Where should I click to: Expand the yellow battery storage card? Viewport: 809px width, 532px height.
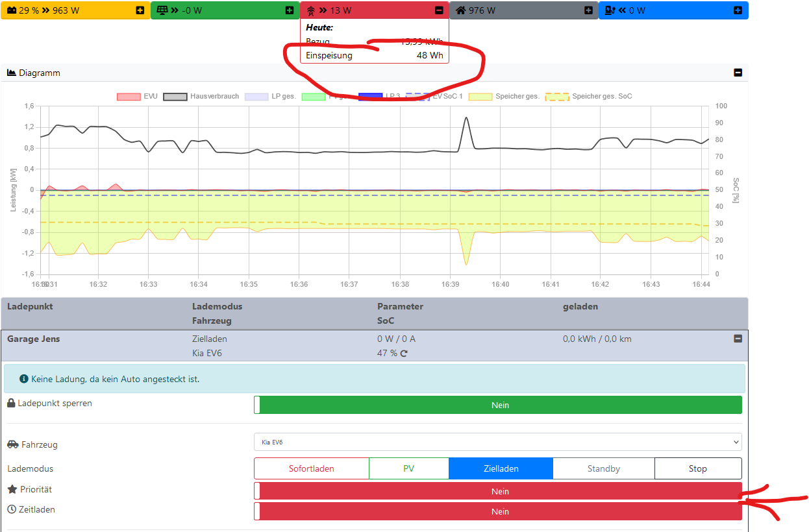[x=140, y=10]
